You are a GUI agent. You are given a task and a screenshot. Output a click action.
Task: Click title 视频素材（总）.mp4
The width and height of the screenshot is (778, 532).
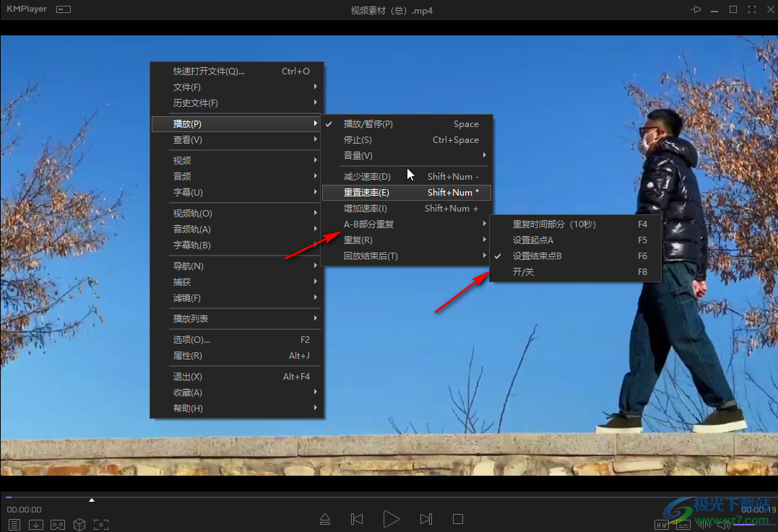coord(392,10)
